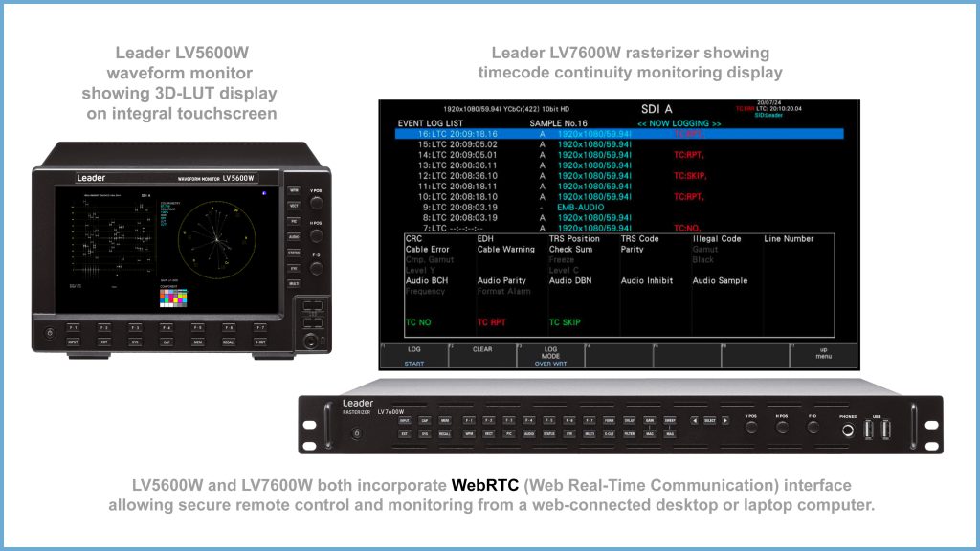This screenshot has width=980, height=551.
Task: Click the SDI A input title
Action: click(657, 109)
